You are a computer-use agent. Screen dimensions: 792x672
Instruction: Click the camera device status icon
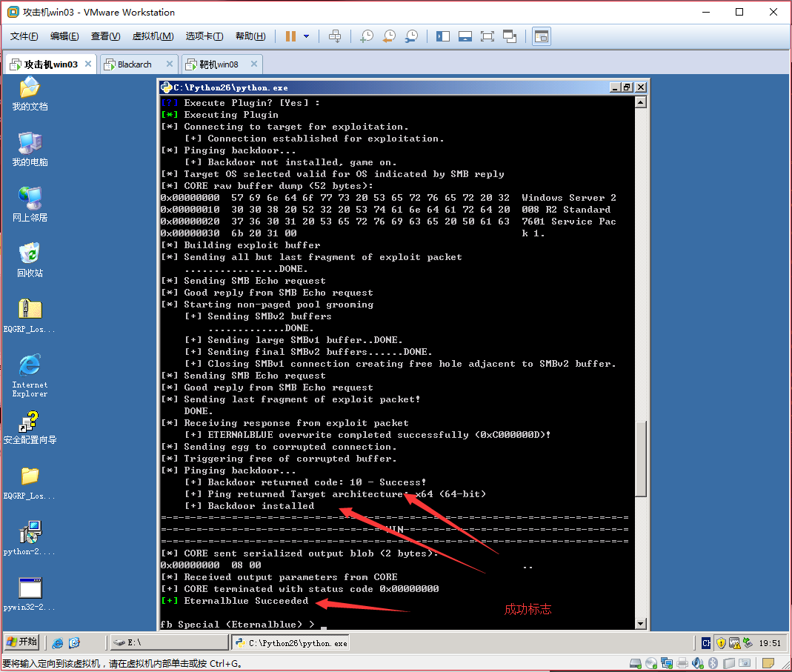tap(745, 663)
